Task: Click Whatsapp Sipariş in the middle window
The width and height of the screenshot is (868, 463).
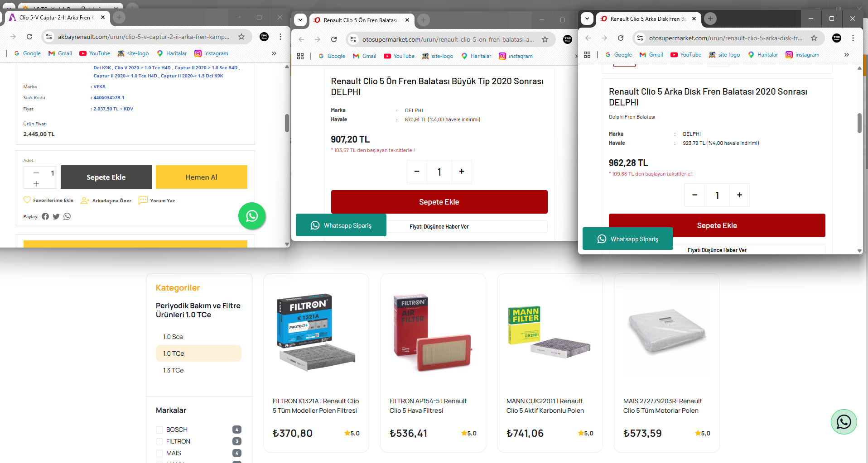Action: [x=341, y=225]
